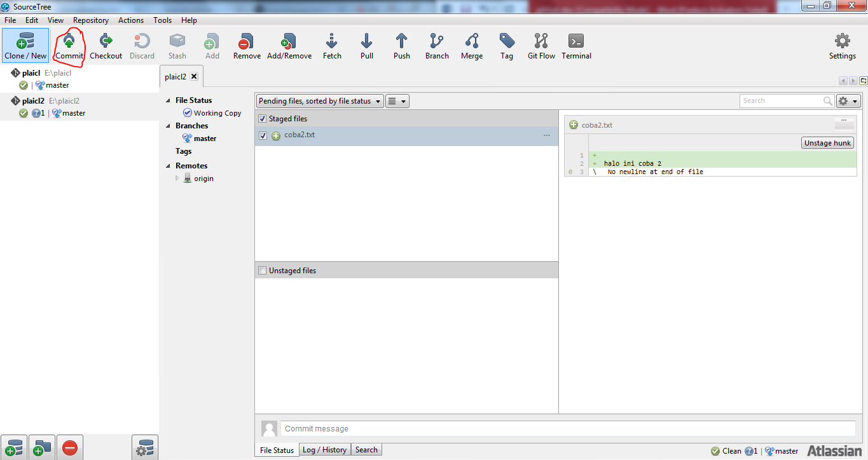Toggle the Unstaged files checkbox
The height and width of the screenshot is (460, 868).
click(x=263, y=271)
